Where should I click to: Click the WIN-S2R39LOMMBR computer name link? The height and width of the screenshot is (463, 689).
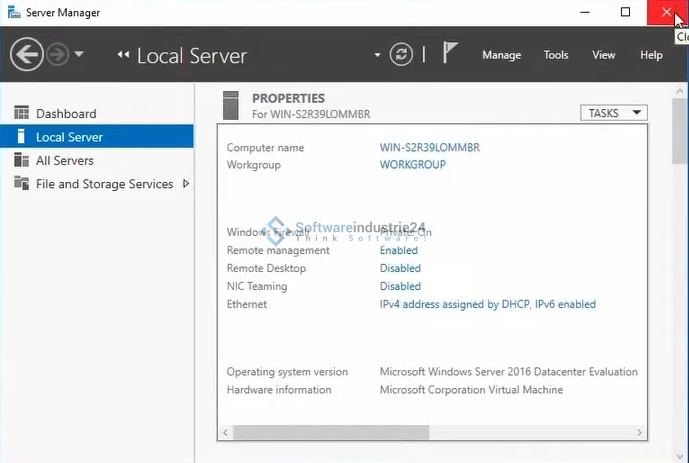click(429, 147)
